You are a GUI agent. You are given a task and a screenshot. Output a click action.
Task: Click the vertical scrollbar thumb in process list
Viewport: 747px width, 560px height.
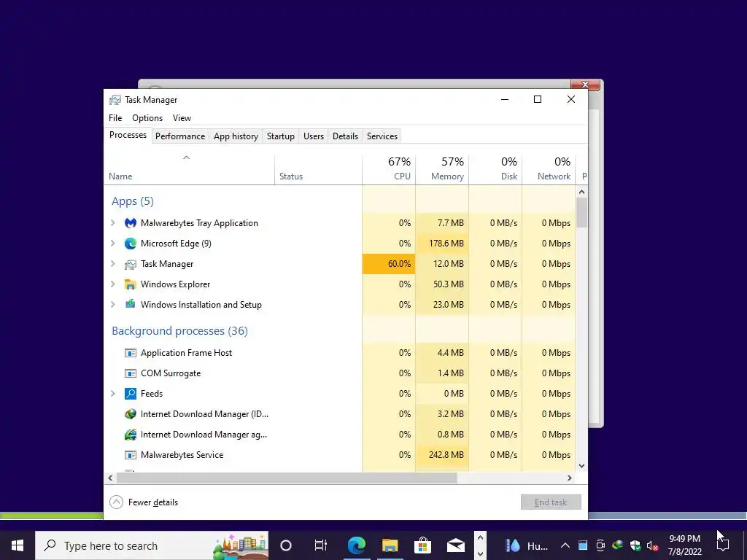click(x=581, y=212)
